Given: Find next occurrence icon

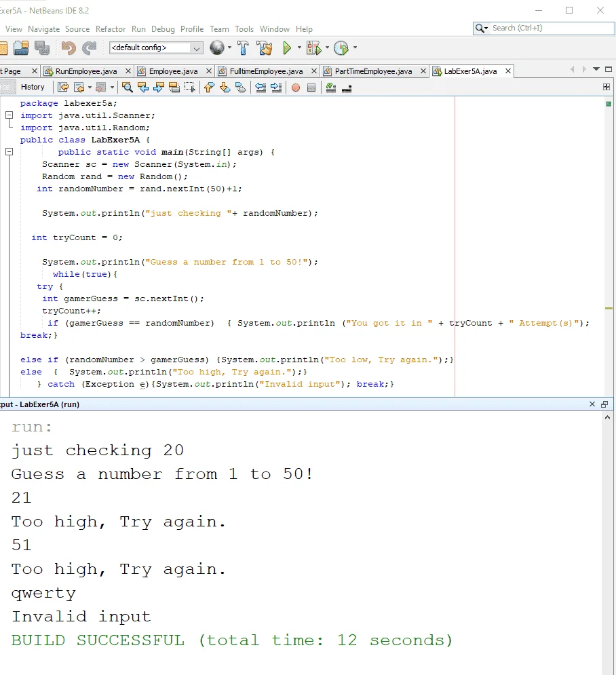Looking at the screenshot, I should 159,88.
